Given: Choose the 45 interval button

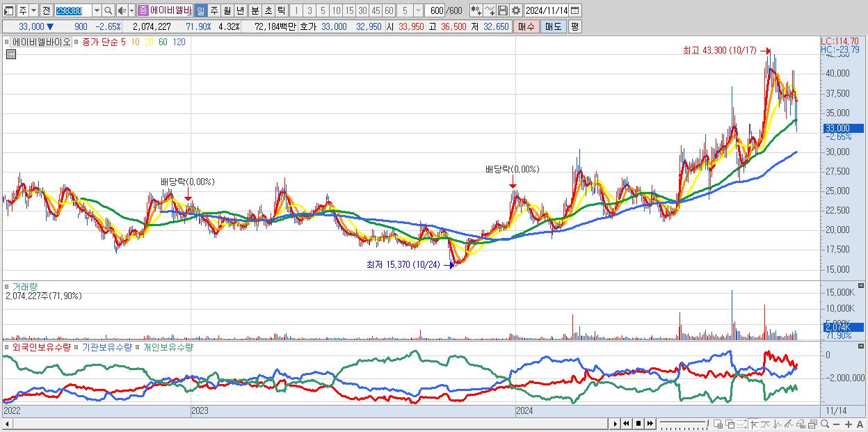Looking at the screenshot, I should point(376,10).
